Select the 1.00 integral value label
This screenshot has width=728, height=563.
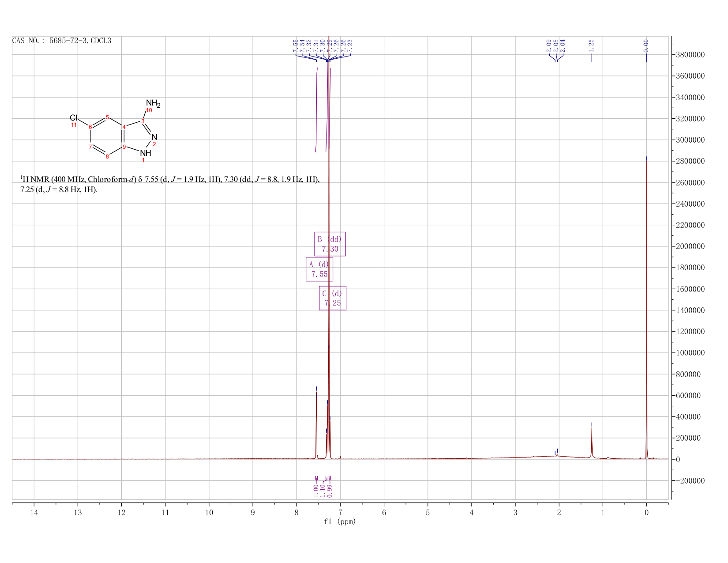(316, 490)
